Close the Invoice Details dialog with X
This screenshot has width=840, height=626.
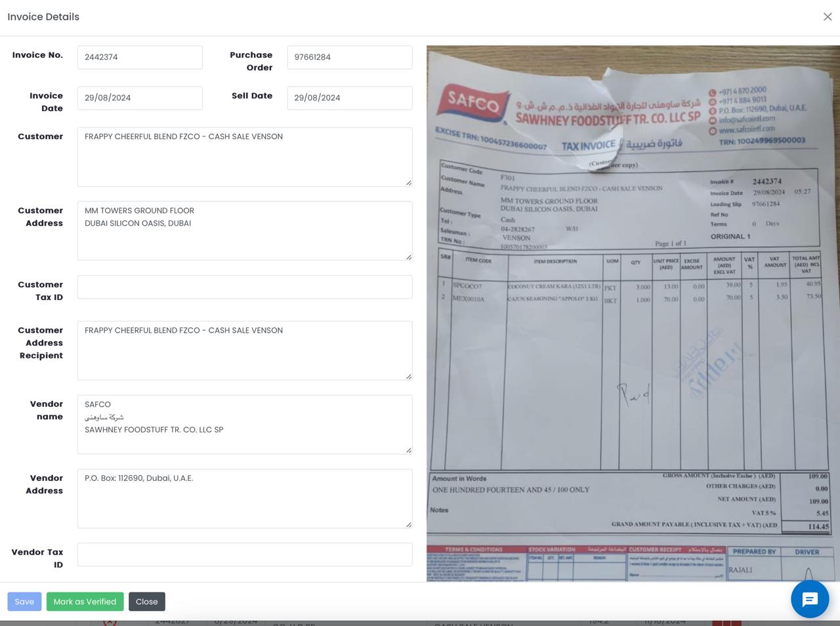tap(828, 17)
